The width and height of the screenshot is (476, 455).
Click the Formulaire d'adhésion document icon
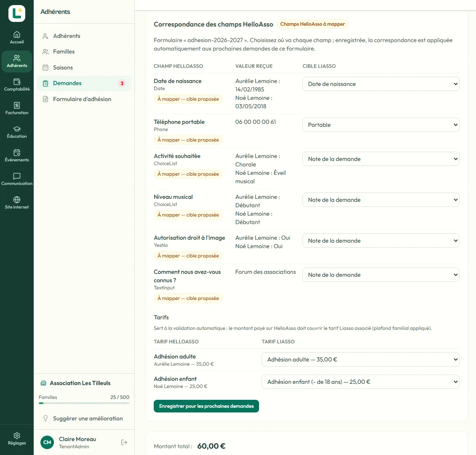point(45,99)
